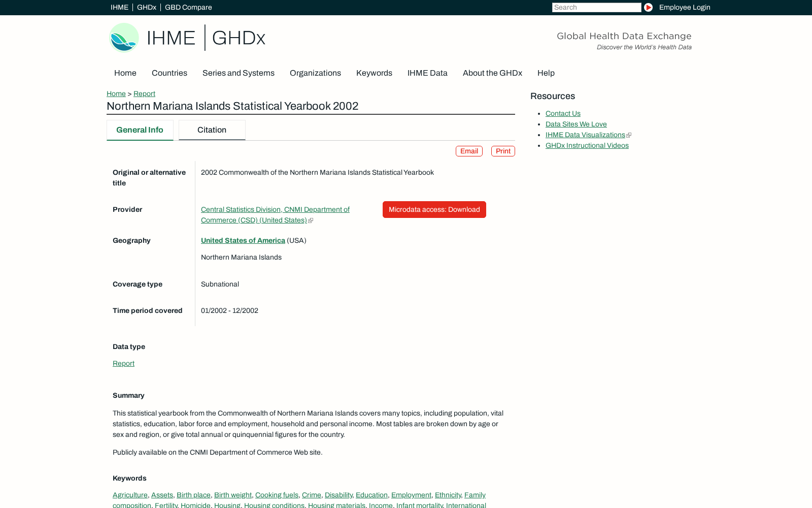812x508 pixels.
Task: Click the Cooking fuels keyword
Action: click(277, 495)
